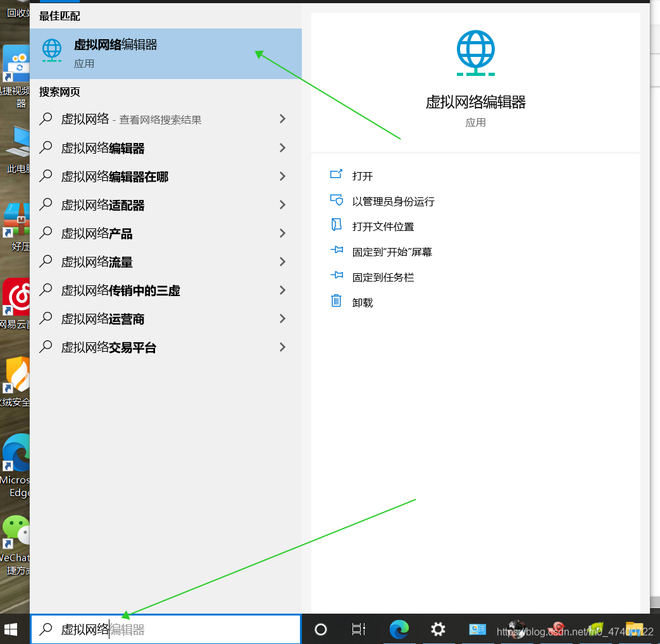660x644 pixels.
Task: Select web suggestion 虚拟网络流量
Action: (x=165, y=262)
